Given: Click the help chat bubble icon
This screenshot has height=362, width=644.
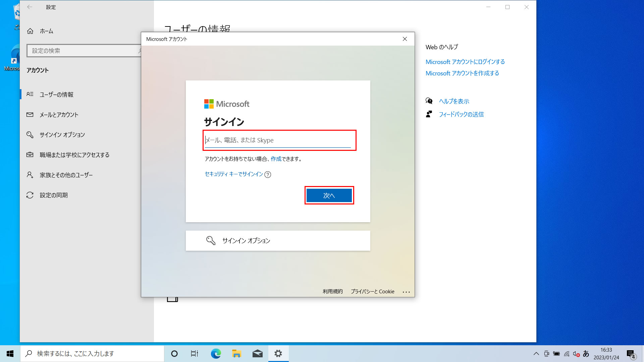Looking at the screenshot, I should click(x=429, y=101).
